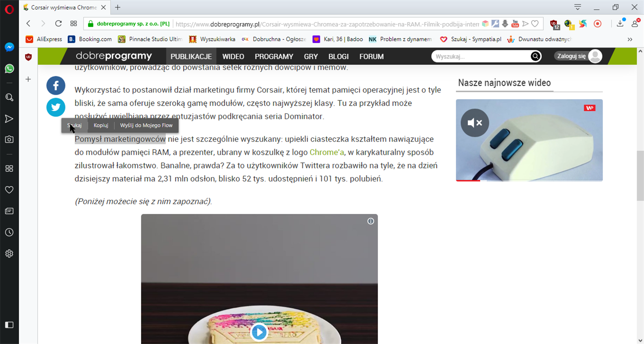Choose Kopiuj in the selection popup
The width and height of the screenshot is (644, 344).
(x=101, y=125)
